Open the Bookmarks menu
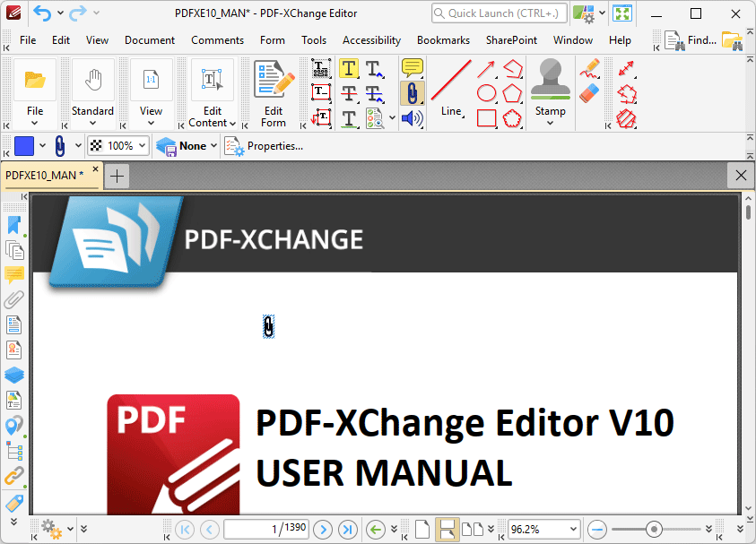Image resolution: width=756 pixels, height=544 pixels. tap(443, 40)
